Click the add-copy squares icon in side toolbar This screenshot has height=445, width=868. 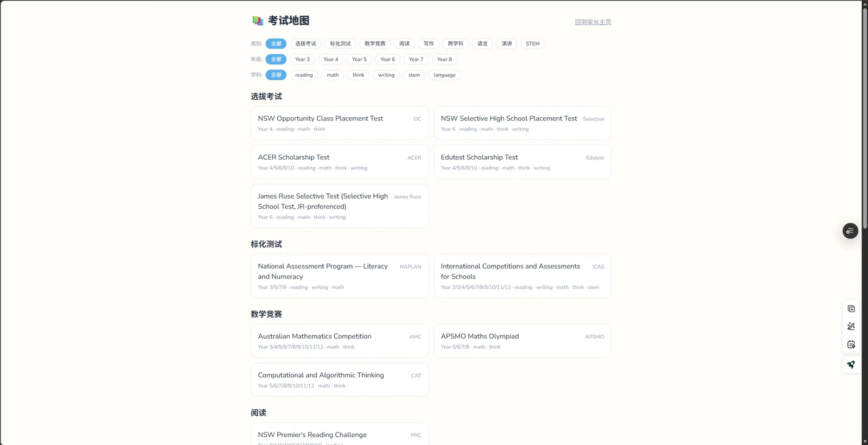coord(851,309)
